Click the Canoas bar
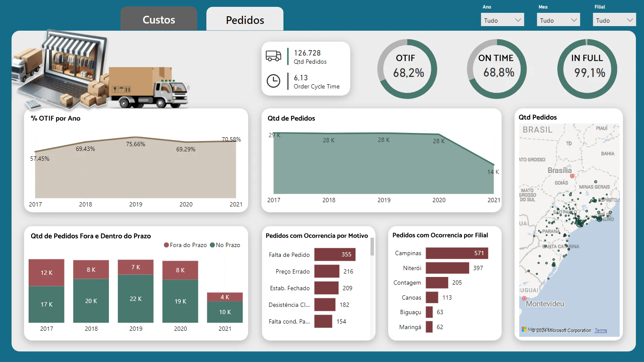This screenshot has width=644, height=362. [x=432, y=297]
